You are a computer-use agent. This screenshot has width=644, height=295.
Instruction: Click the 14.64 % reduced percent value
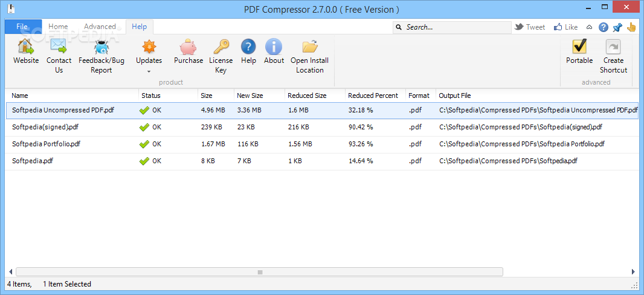(x=361, y=161)
